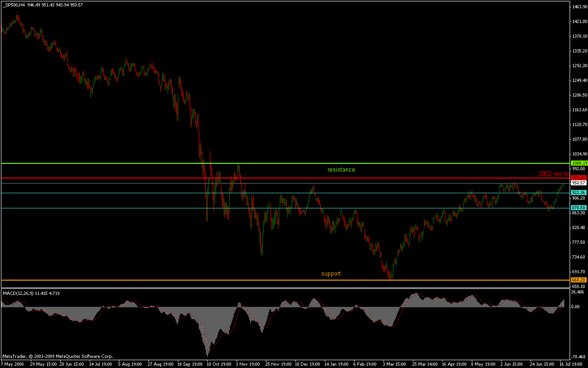This screenshot has width=588, height=368.
Task: Click the "7 May 2008" date label
Action: (x=11, y=364)
